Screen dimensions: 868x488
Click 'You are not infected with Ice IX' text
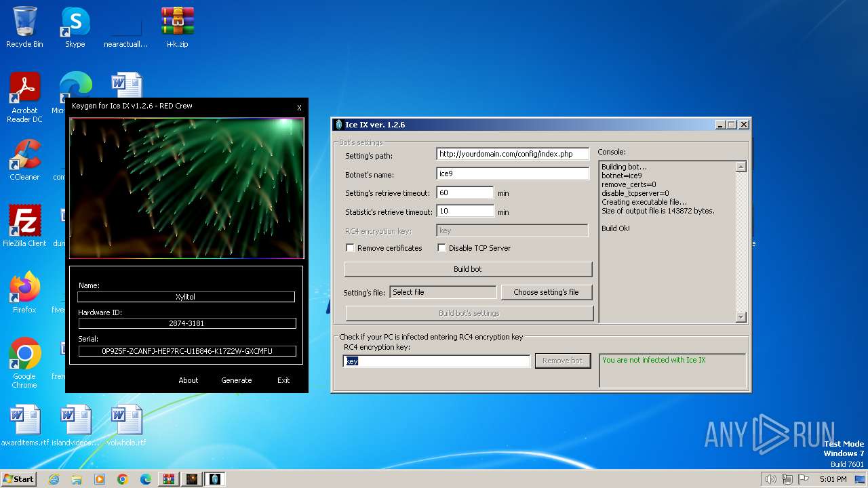pyautogui.click(x=654, y=360)
